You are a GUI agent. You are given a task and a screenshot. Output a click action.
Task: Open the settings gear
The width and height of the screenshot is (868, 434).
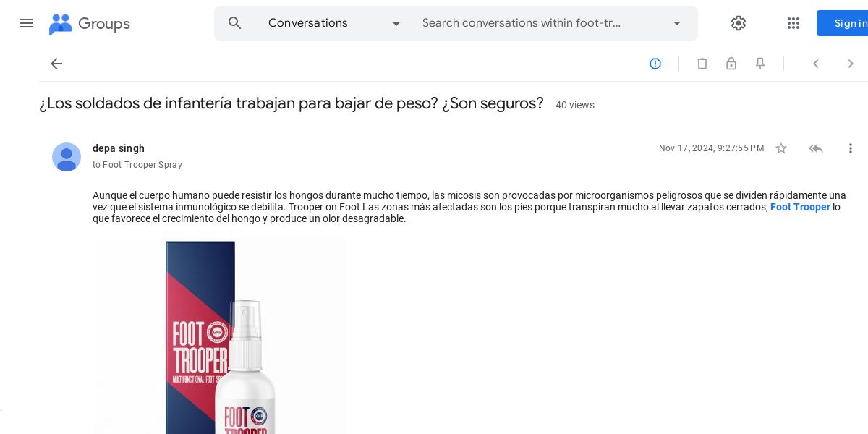tap(739, 23)
